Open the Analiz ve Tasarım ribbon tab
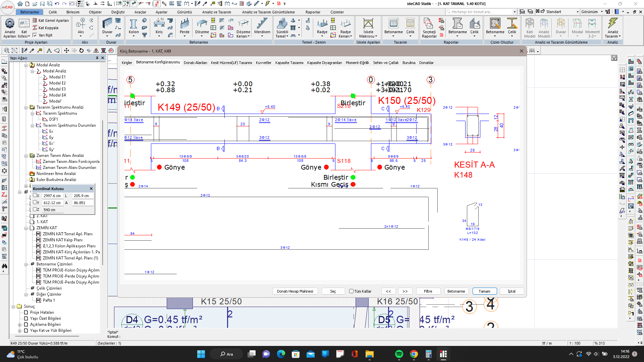The width and height of the screenshot is (644, 362). click(216, 12)
